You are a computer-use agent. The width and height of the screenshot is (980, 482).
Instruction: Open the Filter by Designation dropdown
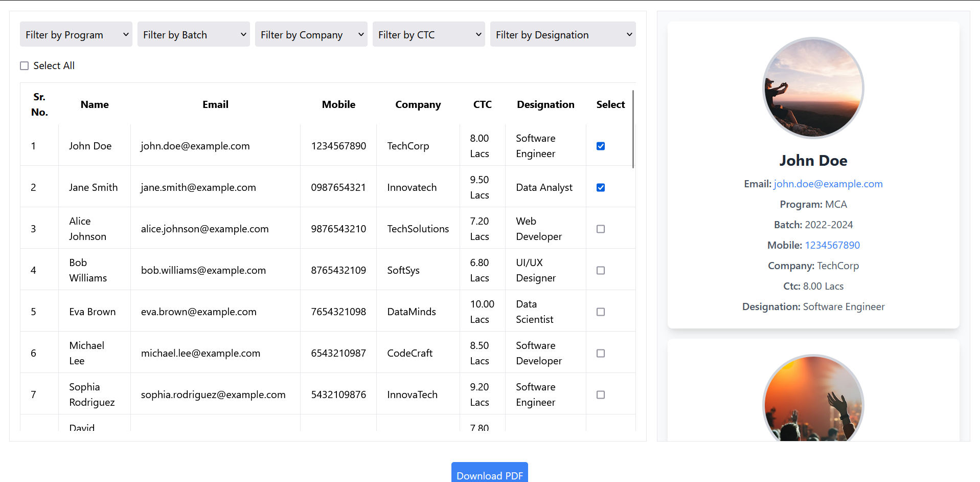coord(563,34)
